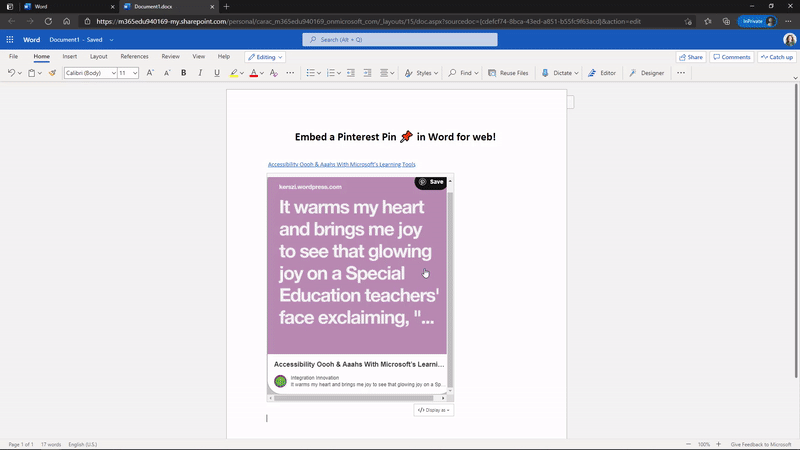Click the Share button

691,57
